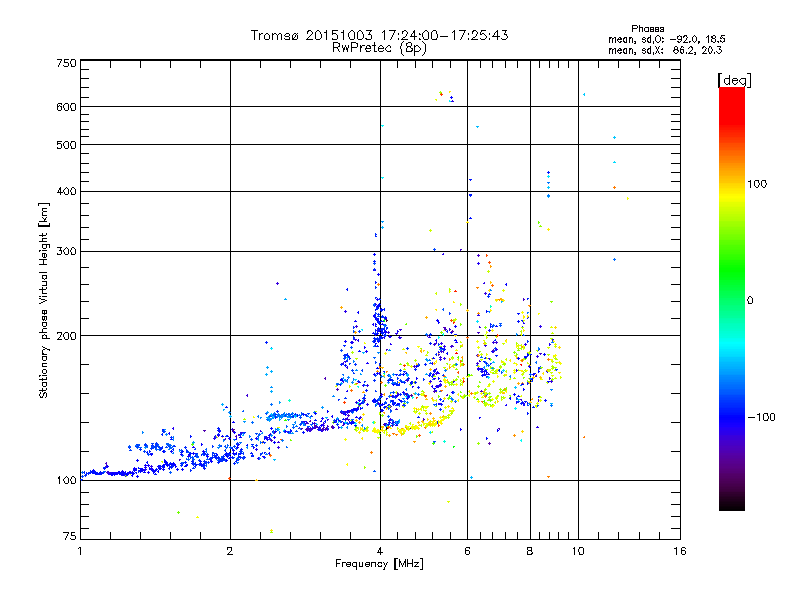Click the 'RwPretec (8p)' subtitle
This screenshot has height=600, width=800.
click(x=379, y=48)
